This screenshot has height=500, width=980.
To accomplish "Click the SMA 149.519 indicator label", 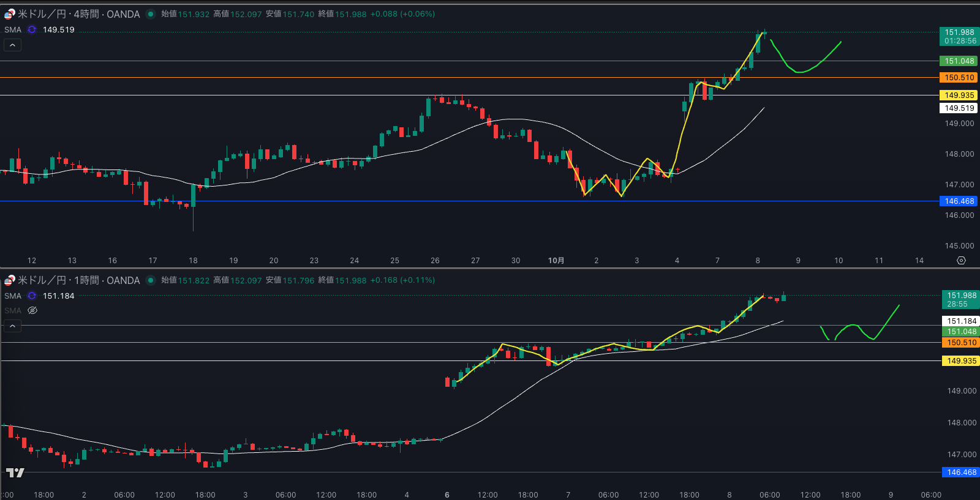I will 58,29.
